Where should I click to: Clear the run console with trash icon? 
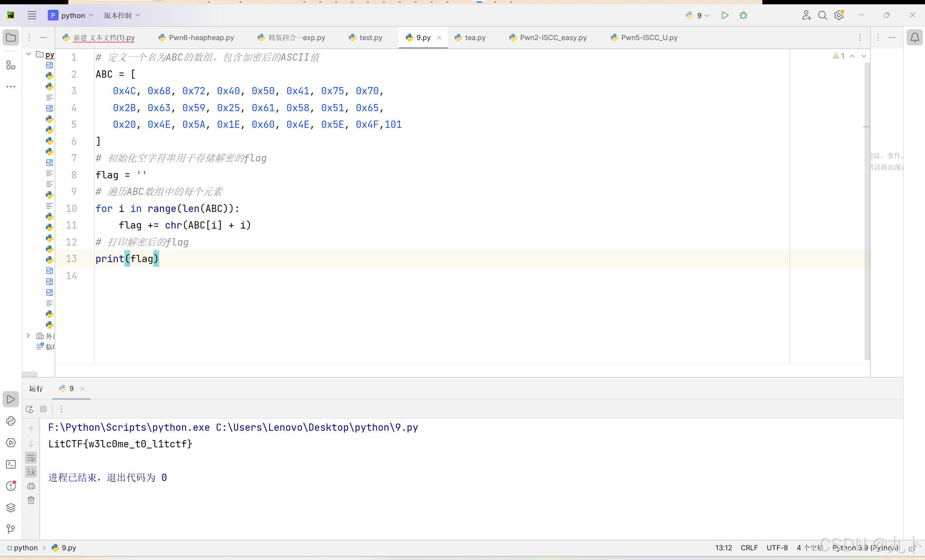(x=31, y=500)
